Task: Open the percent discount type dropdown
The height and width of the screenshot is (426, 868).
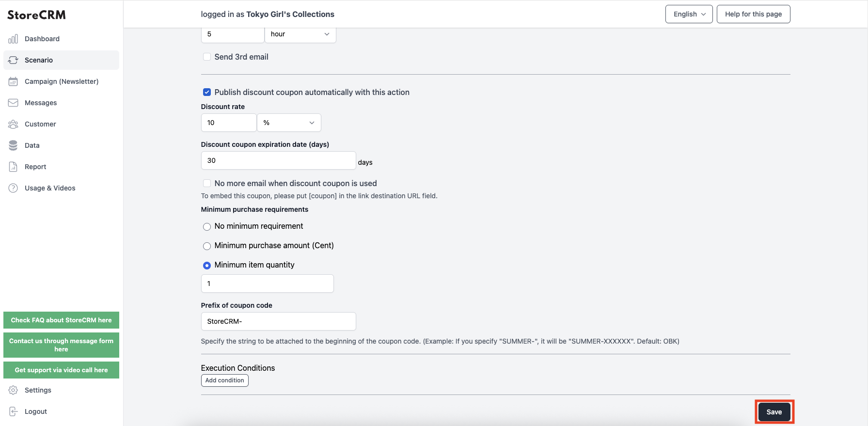Action: pos(289,123)
